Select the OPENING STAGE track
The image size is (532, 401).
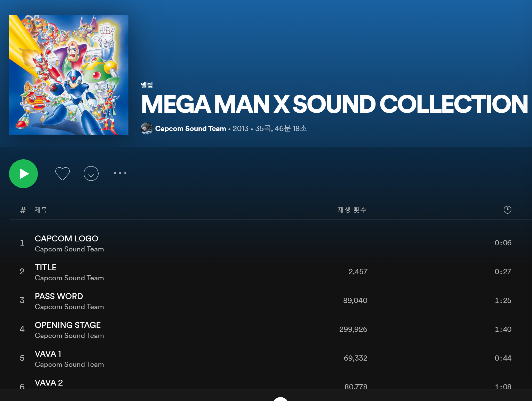(68, 325)
